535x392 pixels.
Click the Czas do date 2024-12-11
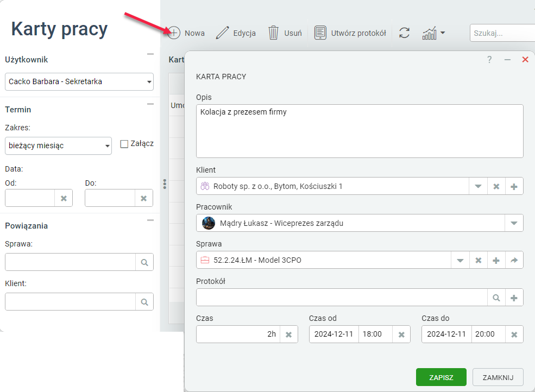point(446,334)
